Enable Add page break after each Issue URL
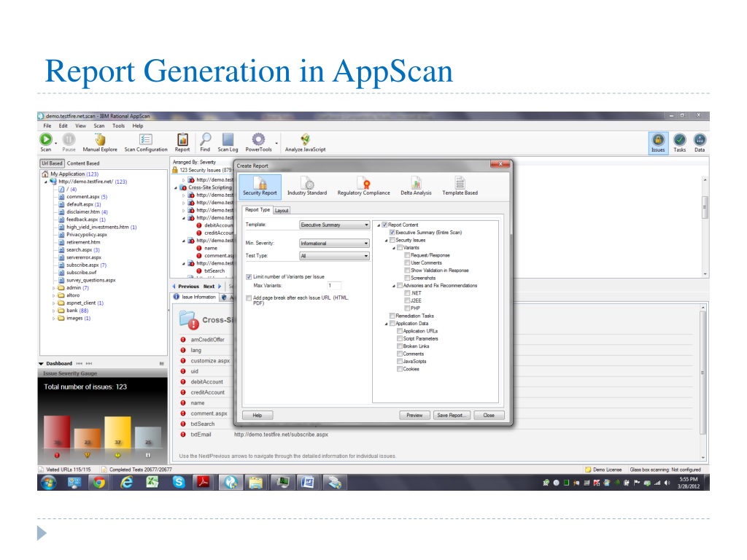 click(x=249, y=298)
